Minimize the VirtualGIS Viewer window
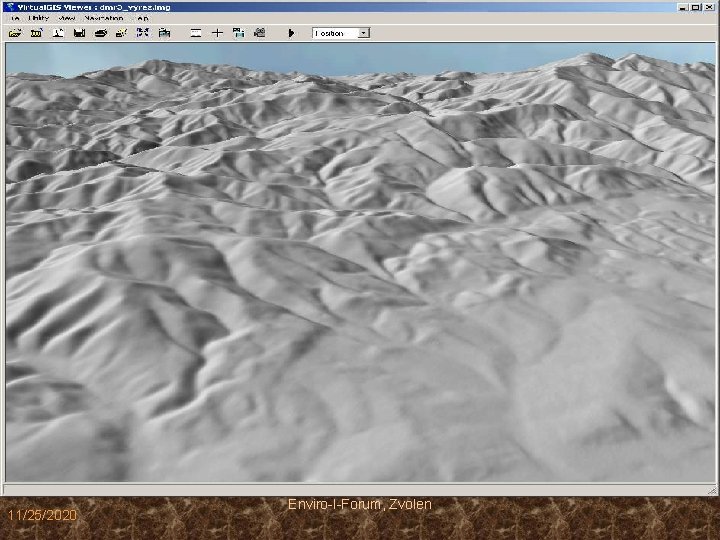Image resolution: width=720 pixels, height=540 pixels. pos(684,7)
